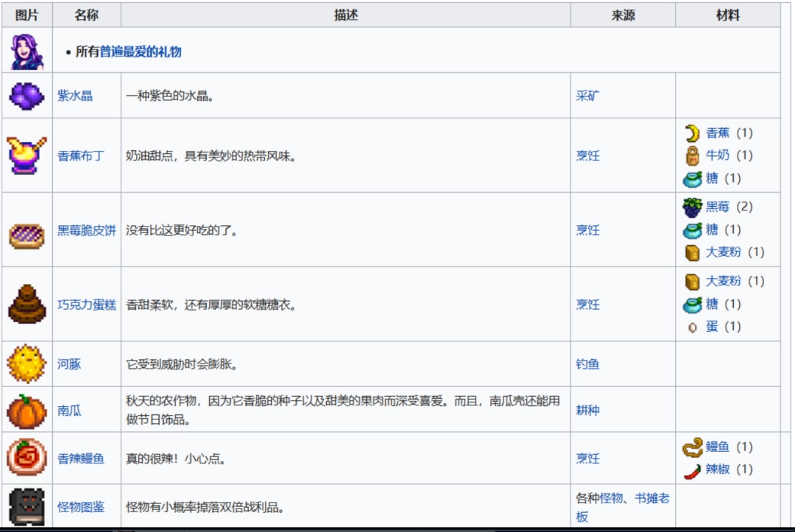Open the 黑莓 ingredient link
This screenshot has height=532, width=795.
pos(718,206)
